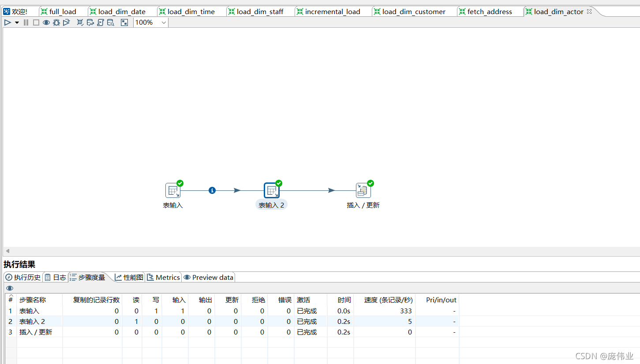This screenshot has height=364, width=640.
Task: Close the load_dim_actor tab
Action: tap(589, 12)
